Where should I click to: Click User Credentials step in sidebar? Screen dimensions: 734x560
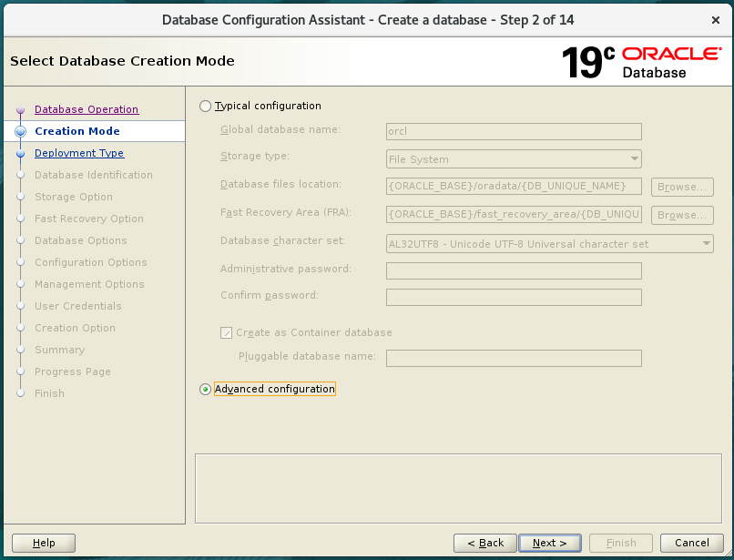[78, 306]
